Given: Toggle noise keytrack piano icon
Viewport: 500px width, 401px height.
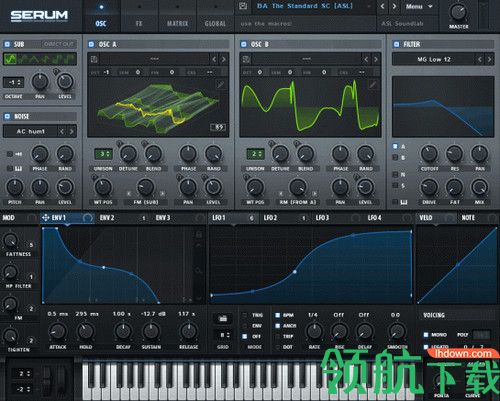Looking at the screenshot, I should [x=18, y=169].
